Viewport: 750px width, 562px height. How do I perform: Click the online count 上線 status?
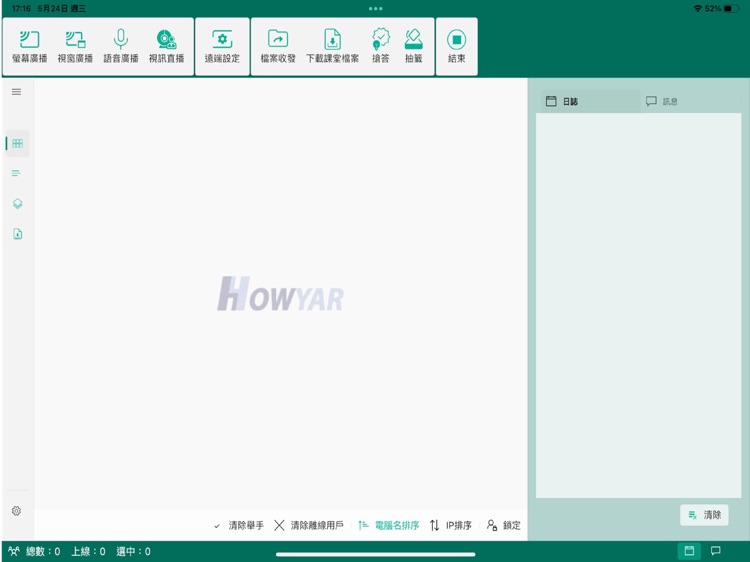88,552
